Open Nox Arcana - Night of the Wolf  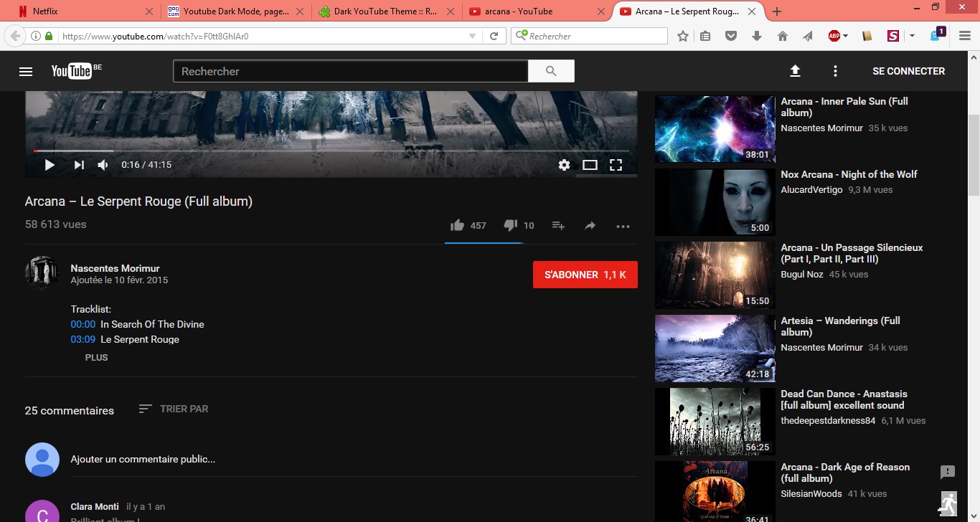coord(849,174)
